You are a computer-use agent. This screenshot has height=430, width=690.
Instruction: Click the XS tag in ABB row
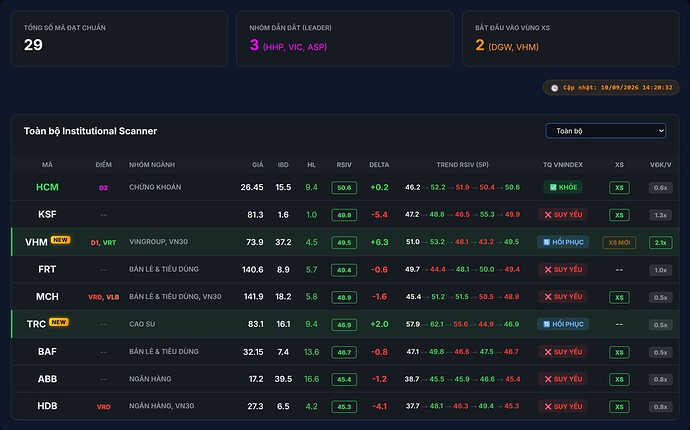[619, 379]
